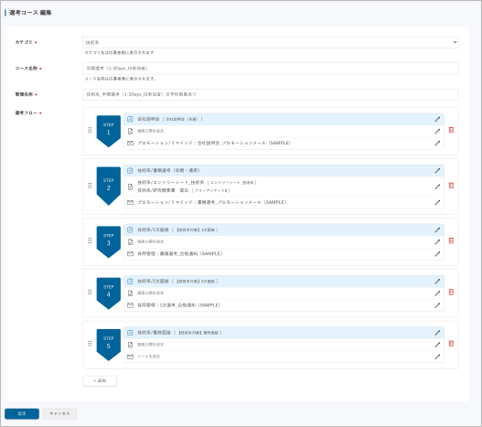Grab the drag handle for Step 3
Image resolution: width=482 pixels, height=427 pixels.
point(90,241)
